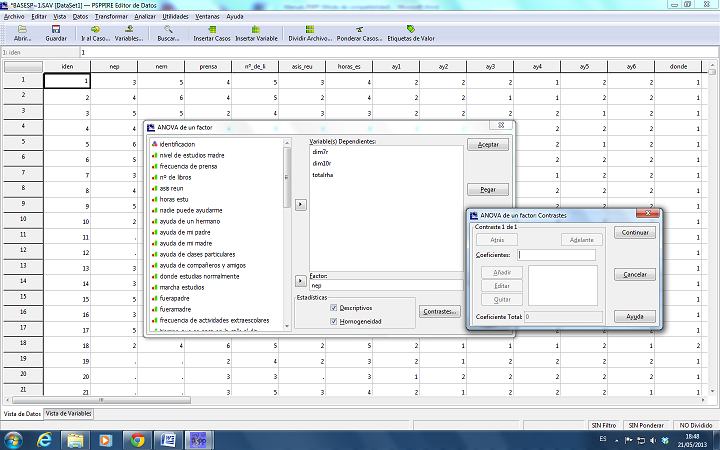This screenshot has width=720, height=450.
Task: Open the Windows Start button
Action: [x=13, y=440]
